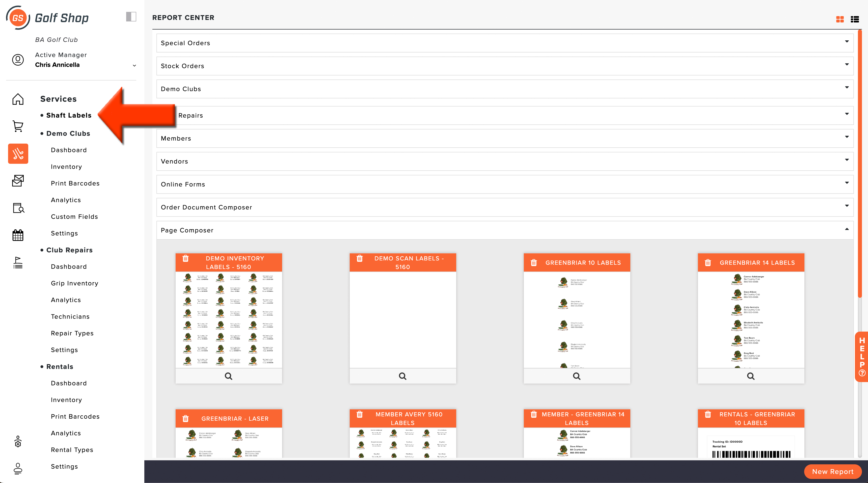Preview Greenbriar 10 Labels with magnifier

click(577, 376)
